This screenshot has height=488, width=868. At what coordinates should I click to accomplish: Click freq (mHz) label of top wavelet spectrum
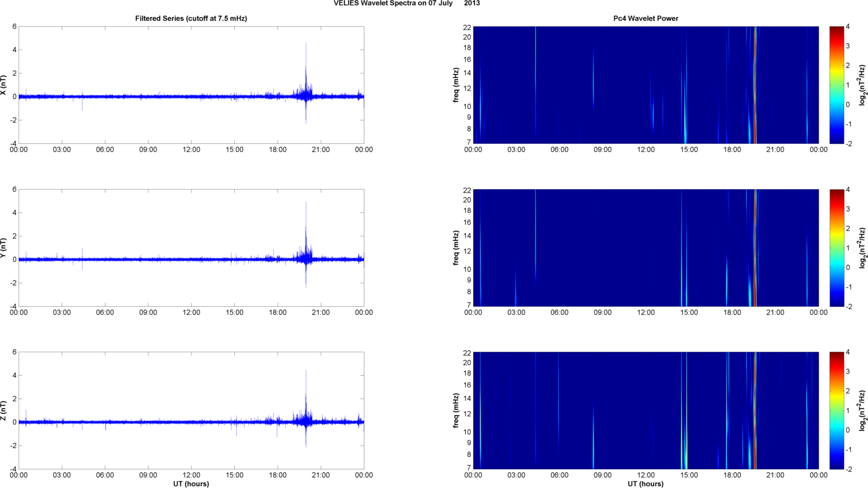click(x=456, y=85)
